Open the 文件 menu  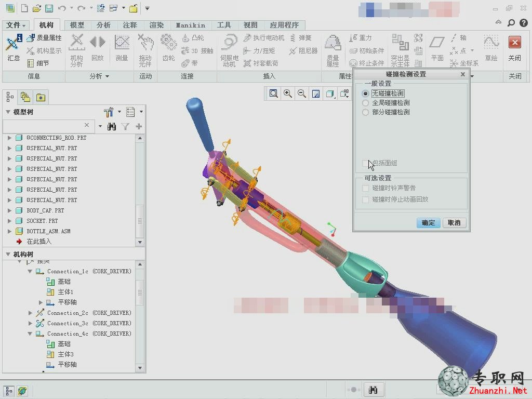pos(16,25)
